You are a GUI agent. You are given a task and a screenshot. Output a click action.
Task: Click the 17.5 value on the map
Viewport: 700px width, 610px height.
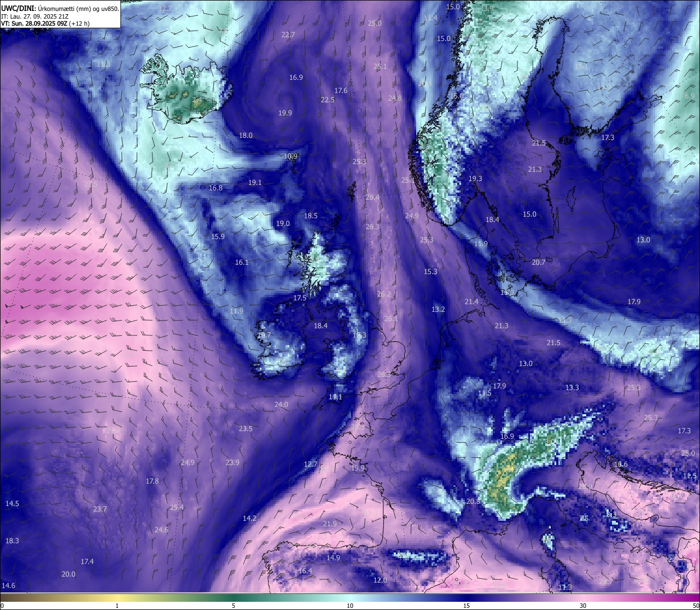(x=300, y=299)
